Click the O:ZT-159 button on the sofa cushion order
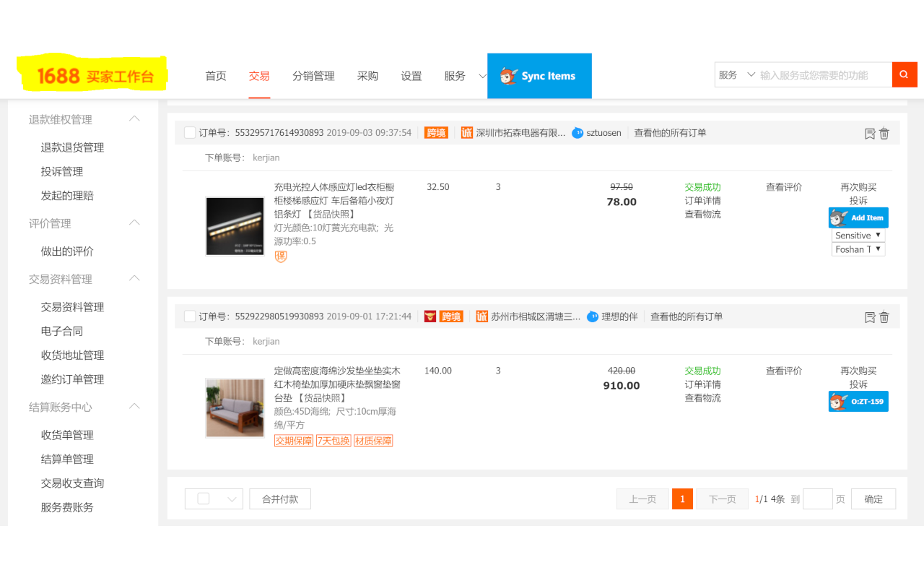 (x=858, y=401)
